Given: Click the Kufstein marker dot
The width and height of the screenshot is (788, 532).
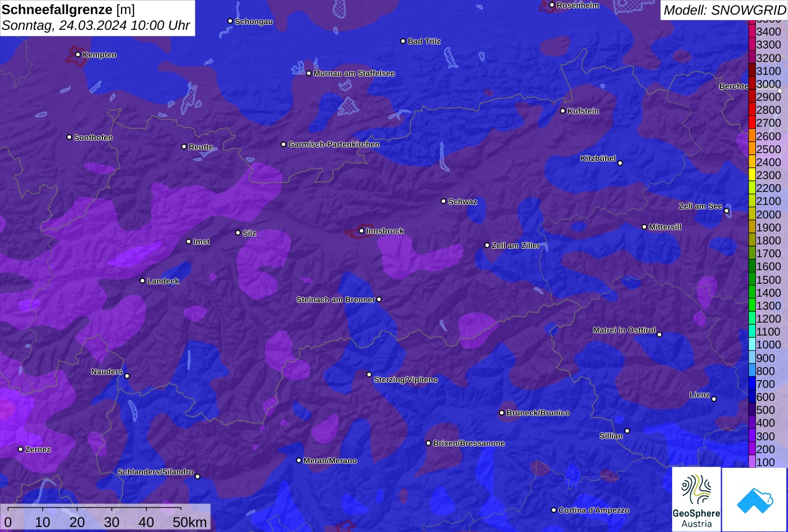Looking at the screenshot, I should pyautogui.click(x=562, y=111).
